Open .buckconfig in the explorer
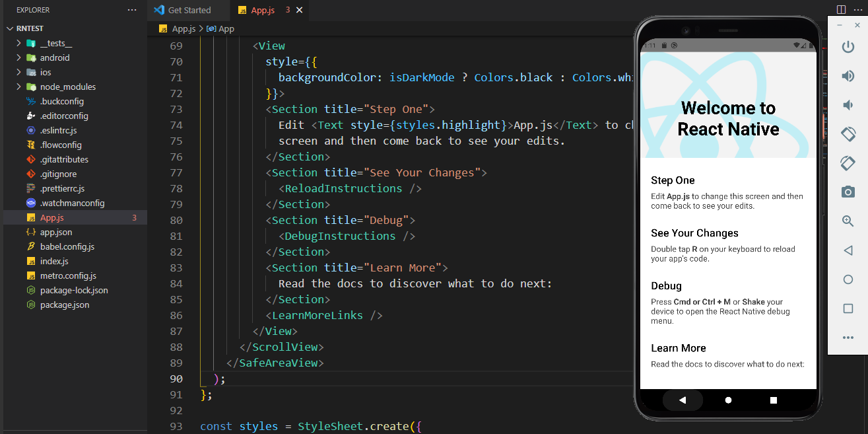Viewport: 868px width, 434px height. pos(62,101)
